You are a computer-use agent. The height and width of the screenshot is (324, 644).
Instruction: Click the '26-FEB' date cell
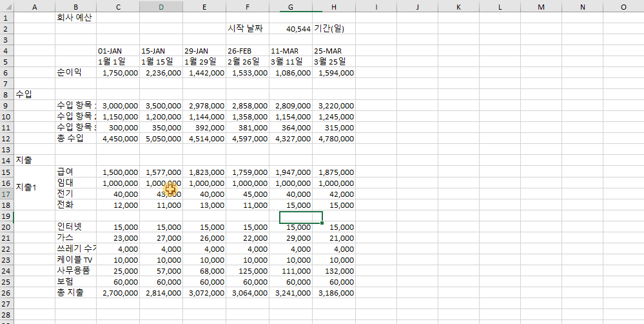point(248,51)
